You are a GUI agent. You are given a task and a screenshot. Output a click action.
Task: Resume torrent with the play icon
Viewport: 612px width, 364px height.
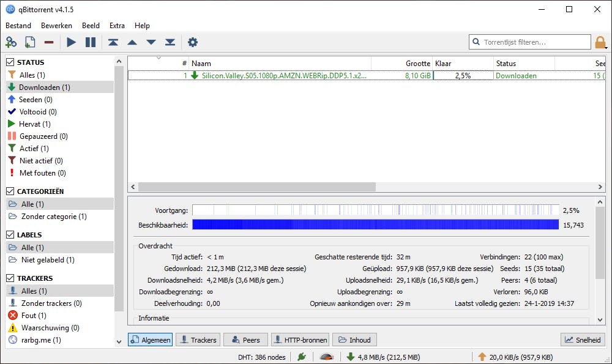(71, 42)
